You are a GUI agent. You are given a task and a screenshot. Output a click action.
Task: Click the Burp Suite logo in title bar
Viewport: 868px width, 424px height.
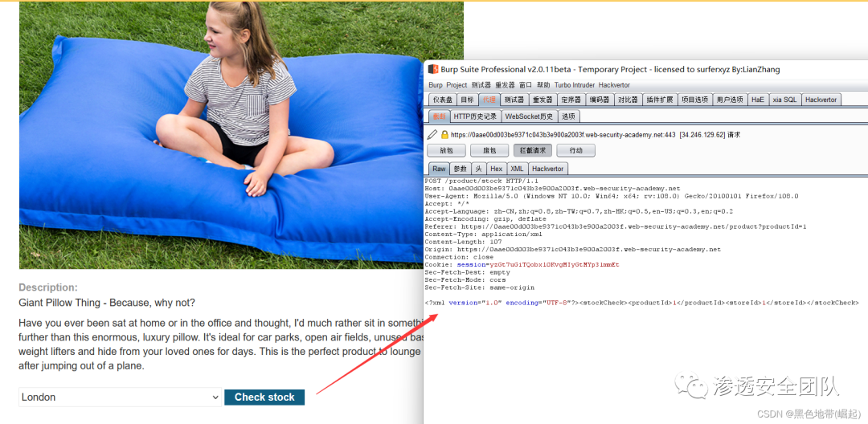point(433,69)
